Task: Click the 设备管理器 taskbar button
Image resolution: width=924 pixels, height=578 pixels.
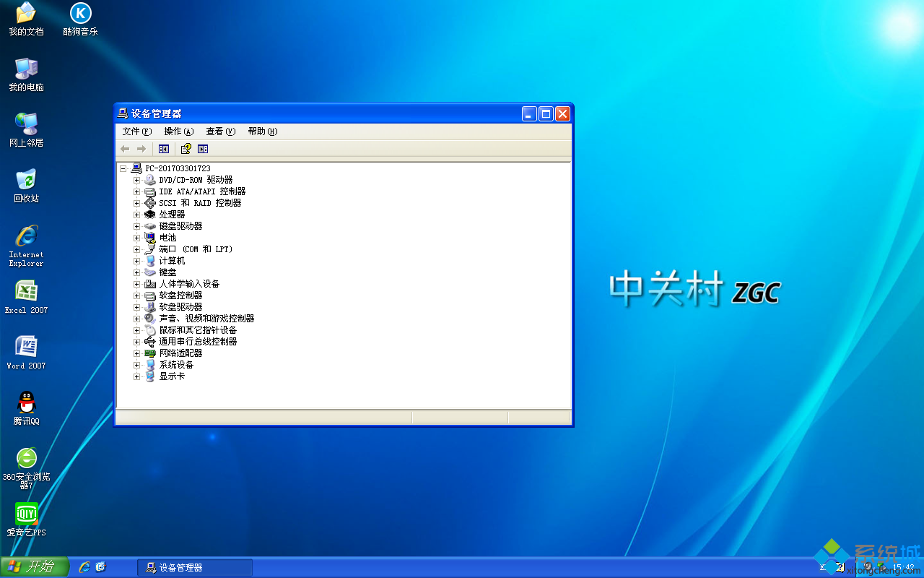Action: pyautogui.click(x=195, y=568)
